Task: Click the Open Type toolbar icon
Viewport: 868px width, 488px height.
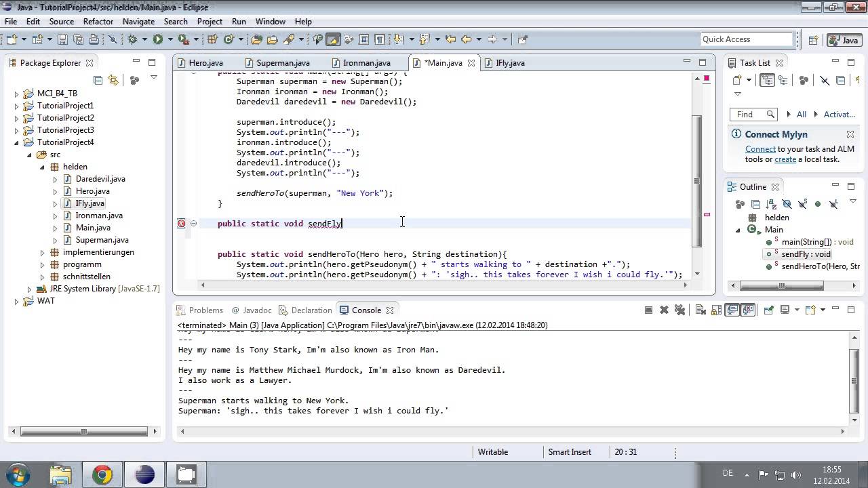Action: point(256,39)
